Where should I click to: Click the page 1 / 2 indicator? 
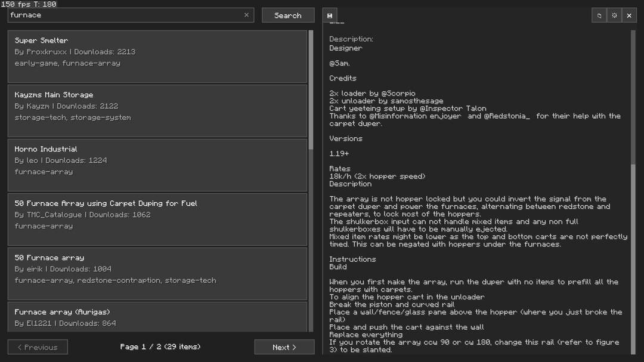point(160,347)
